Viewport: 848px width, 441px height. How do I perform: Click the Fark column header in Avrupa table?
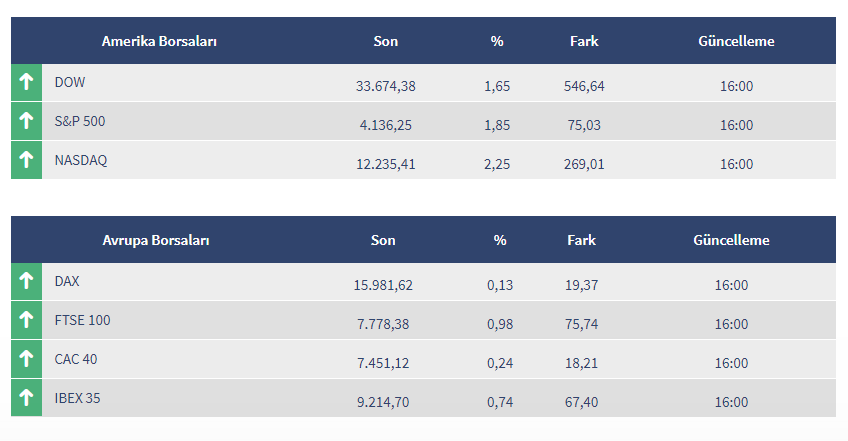581,240
